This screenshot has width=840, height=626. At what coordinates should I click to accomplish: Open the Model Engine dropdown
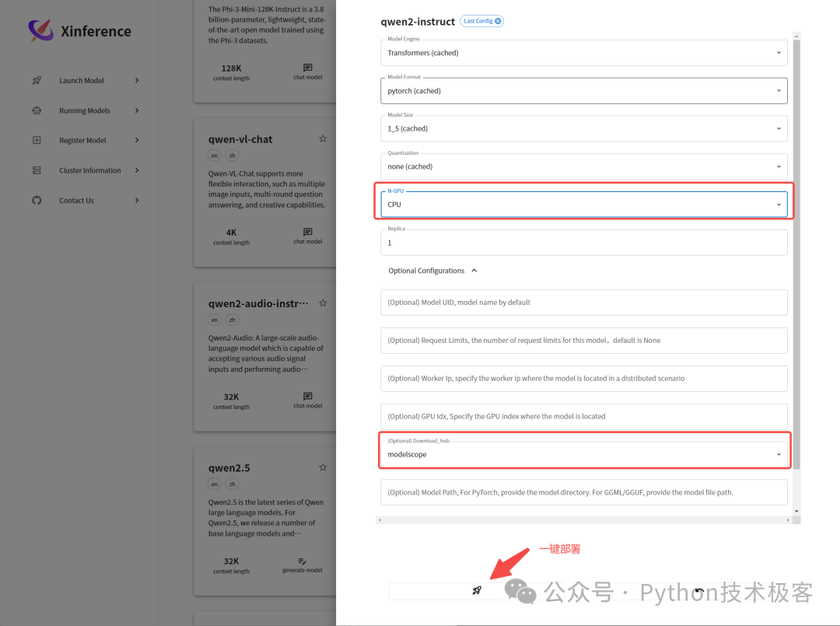click(x=584, y=53)
